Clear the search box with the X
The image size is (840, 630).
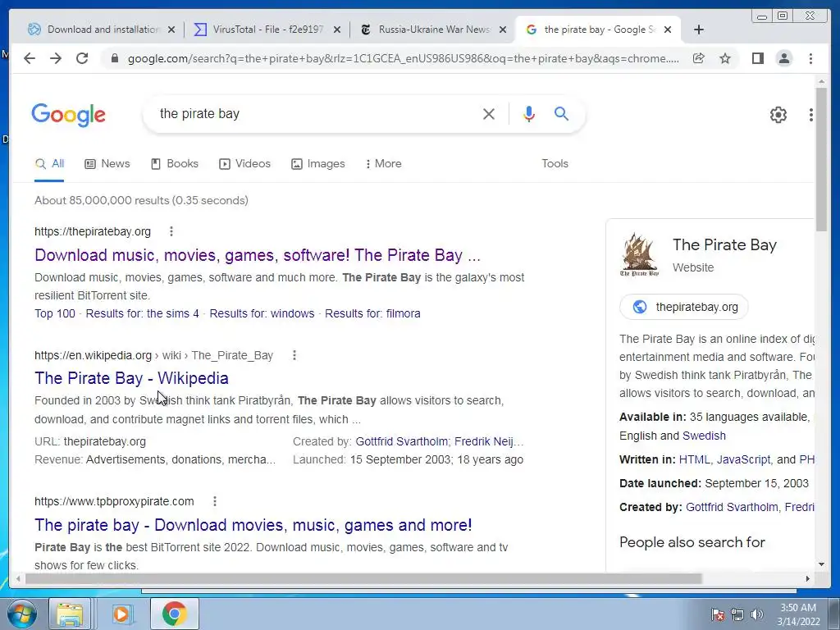[x=489, y=113]
